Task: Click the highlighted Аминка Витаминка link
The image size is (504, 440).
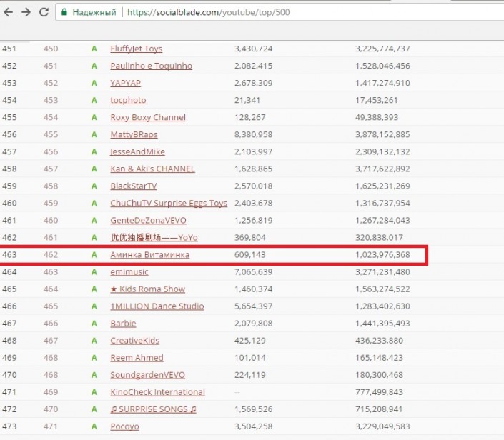Action: (149, 255)
